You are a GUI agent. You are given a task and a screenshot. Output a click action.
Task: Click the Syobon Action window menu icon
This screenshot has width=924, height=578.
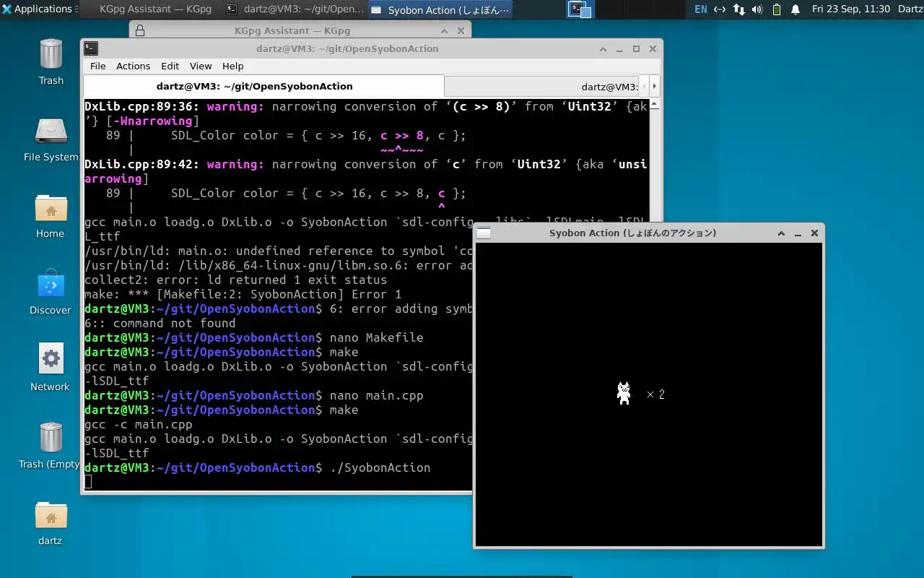(484, 233)
